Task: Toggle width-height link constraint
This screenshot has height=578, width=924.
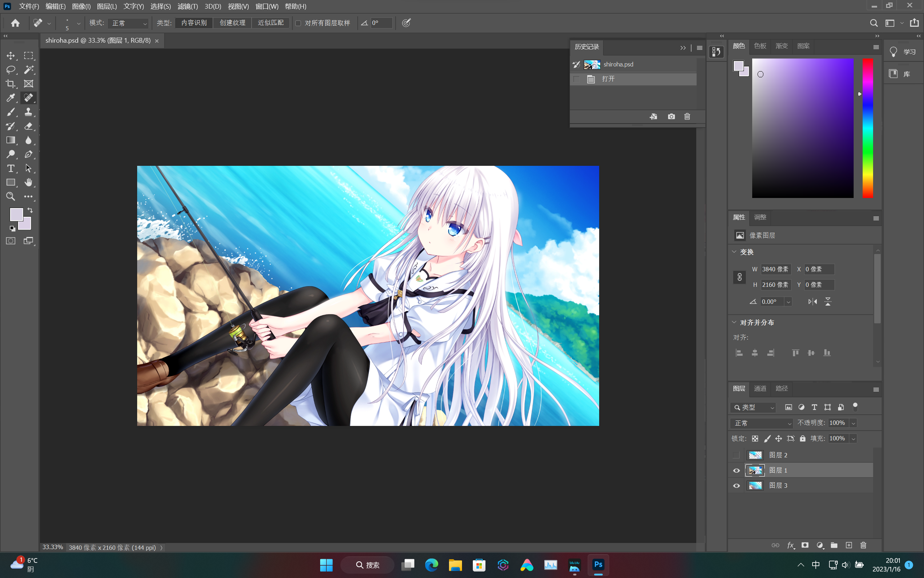Action: [x=739, y=277]
